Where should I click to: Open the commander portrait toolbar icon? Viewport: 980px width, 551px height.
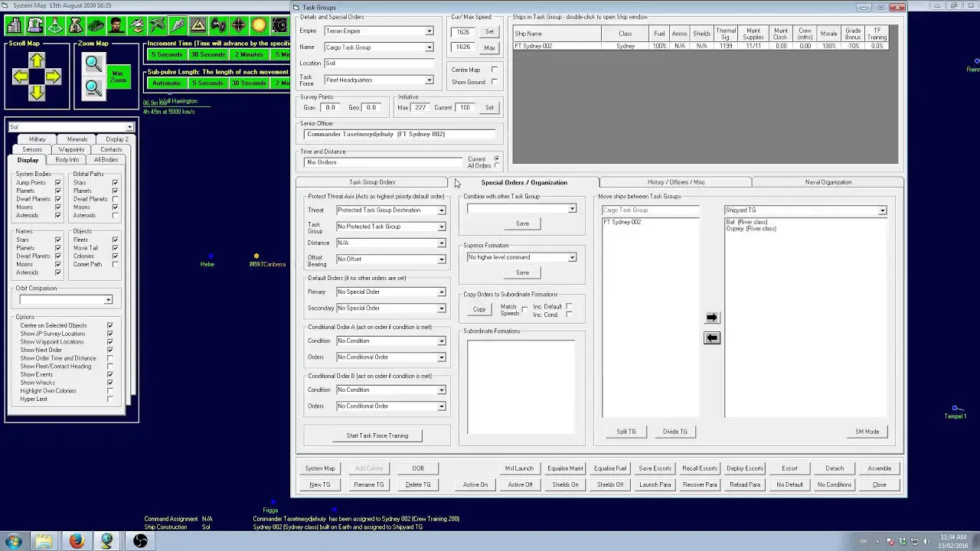[x=116, y=26]
